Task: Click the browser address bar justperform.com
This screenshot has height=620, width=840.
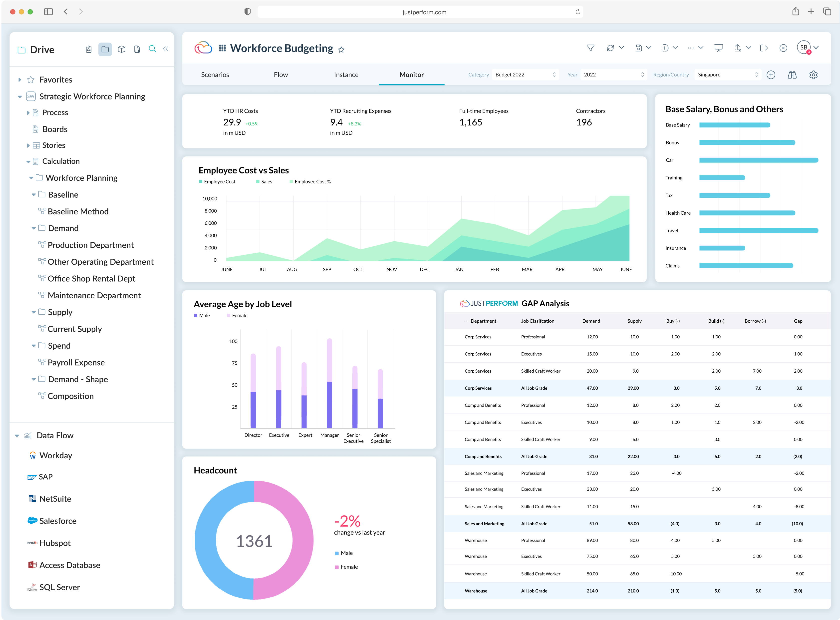Action: pyautogui.click(x=424, y=12)
